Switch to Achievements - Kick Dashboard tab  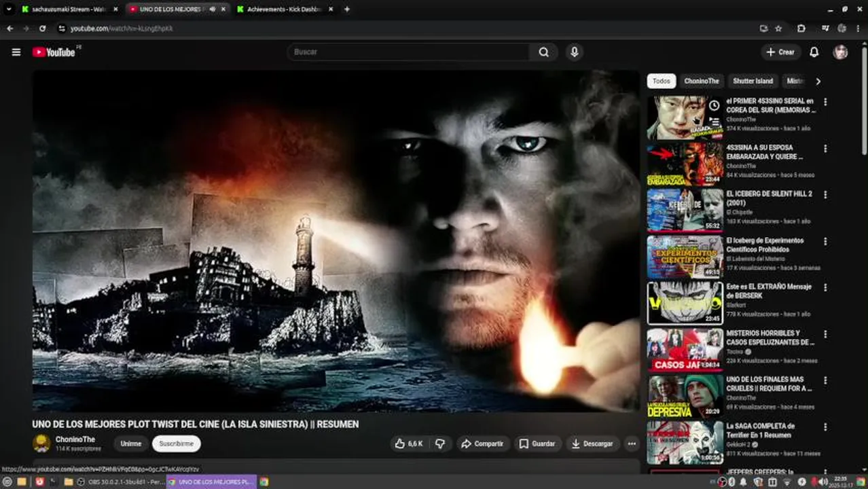click(285, 10)
